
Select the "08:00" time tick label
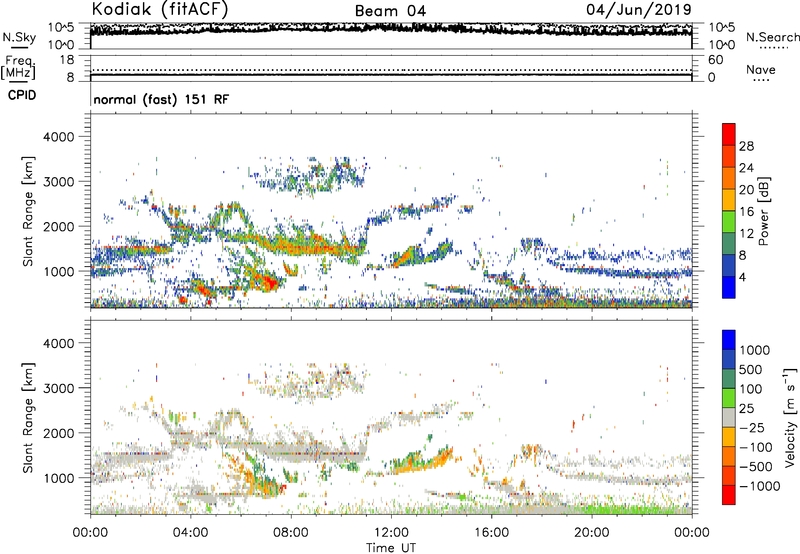pyautogui.click(x=290, y=533)
